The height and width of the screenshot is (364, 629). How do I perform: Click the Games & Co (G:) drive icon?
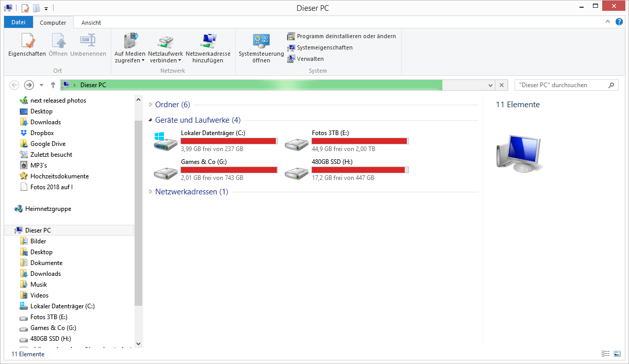tap(165, 172)
